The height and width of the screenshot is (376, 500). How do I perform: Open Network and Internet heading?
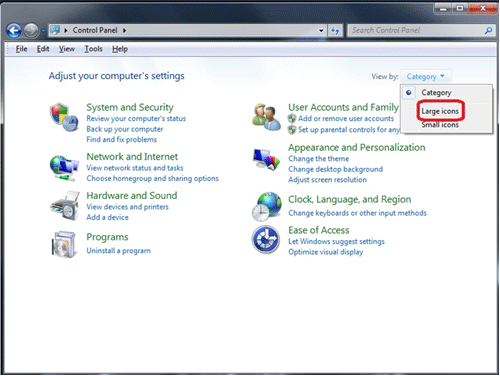[x=132, y=157]
